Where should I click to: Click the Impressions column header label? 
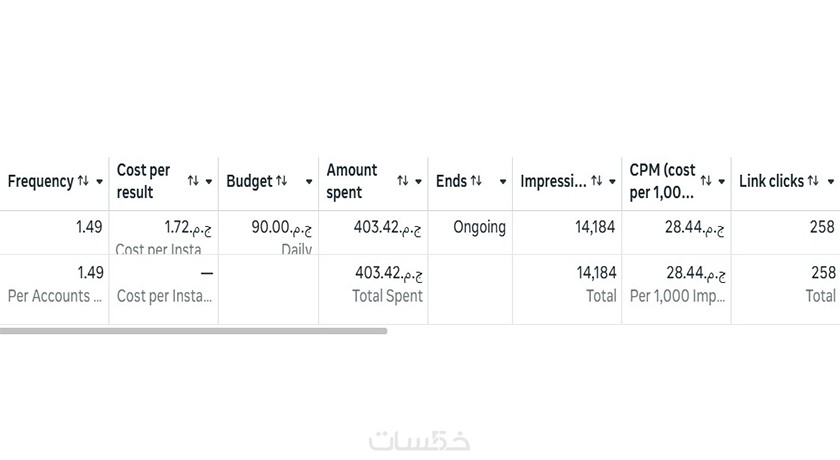[x=553, y=181]
